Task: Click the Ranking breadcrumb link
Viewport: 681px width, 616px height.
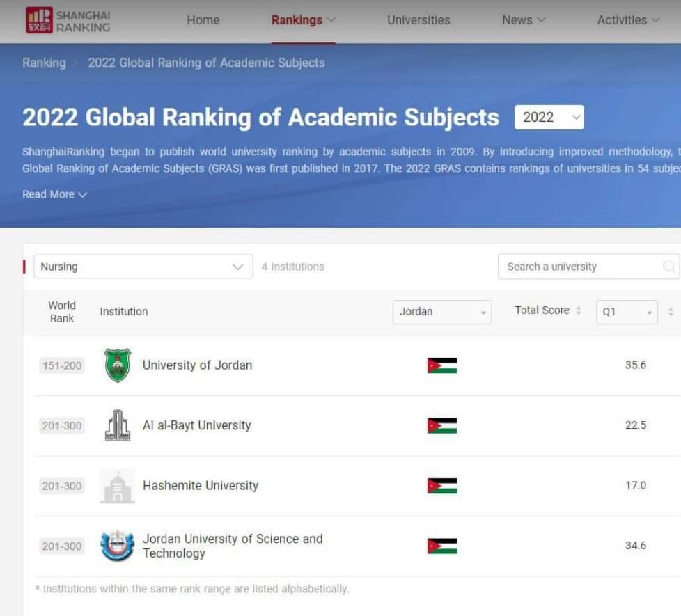Action: click(x=44, y=63)
